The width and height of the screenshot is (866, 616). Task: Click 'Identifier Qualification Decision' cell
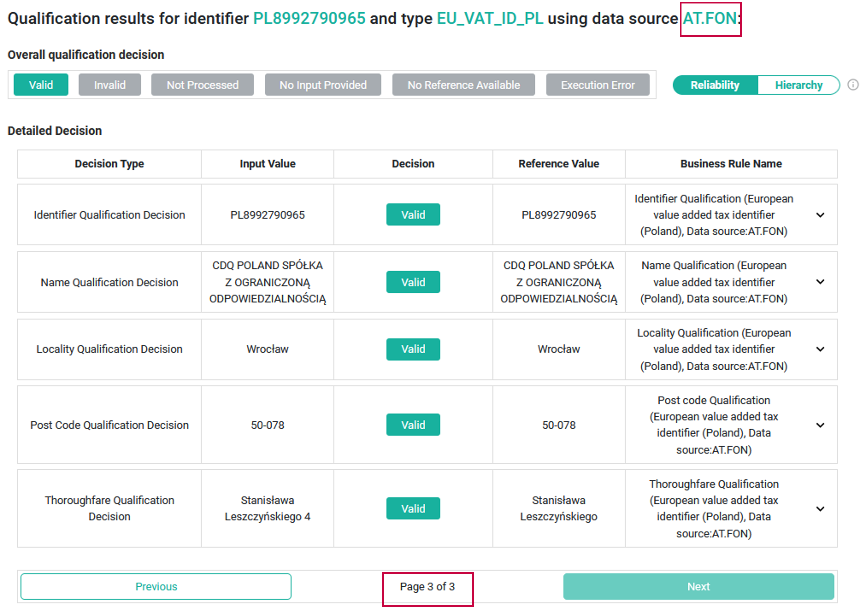(109, 215)
